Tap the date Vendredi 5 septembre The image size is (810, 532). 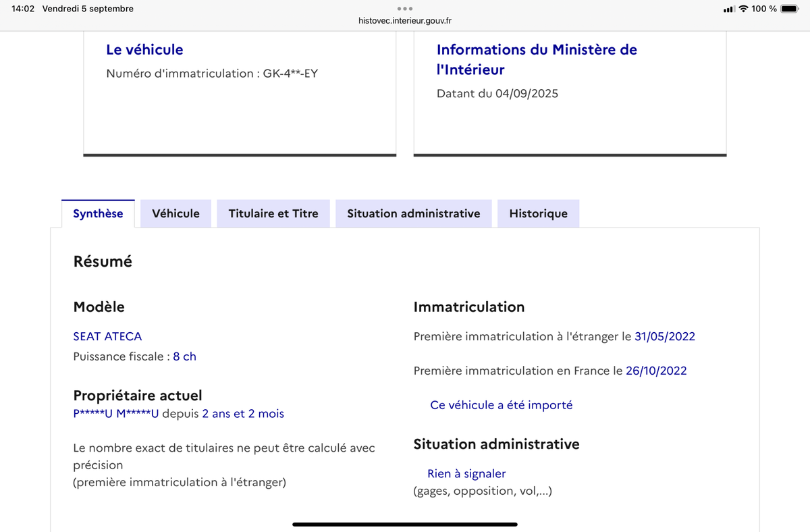(x=88, y=9)
